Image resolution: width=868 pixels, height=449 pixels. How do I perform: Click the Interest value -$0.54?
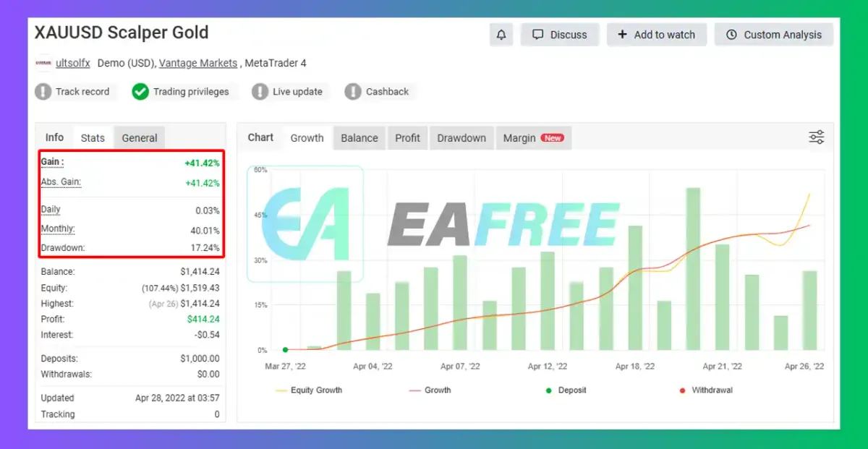208,335
